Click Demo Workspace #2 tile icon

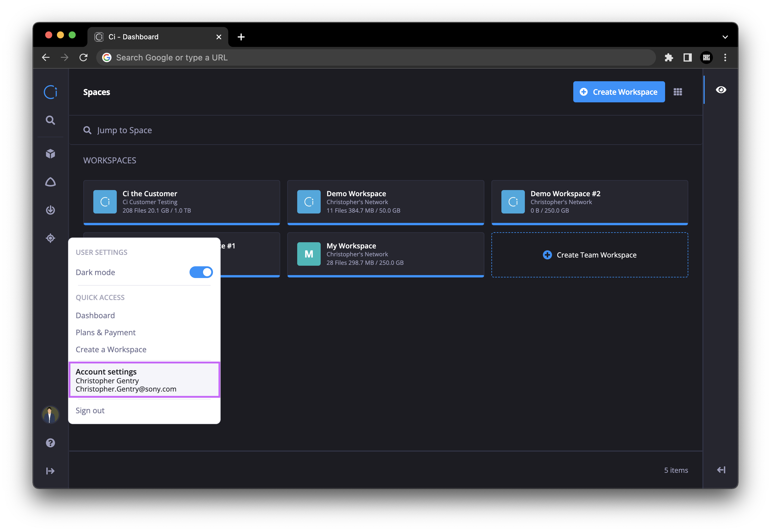(513, 202)
